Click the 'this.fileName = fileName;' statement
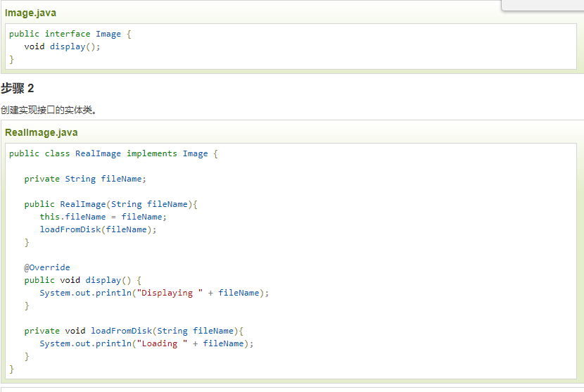This screenshot has height=392, width=584. tap(103, 217)
